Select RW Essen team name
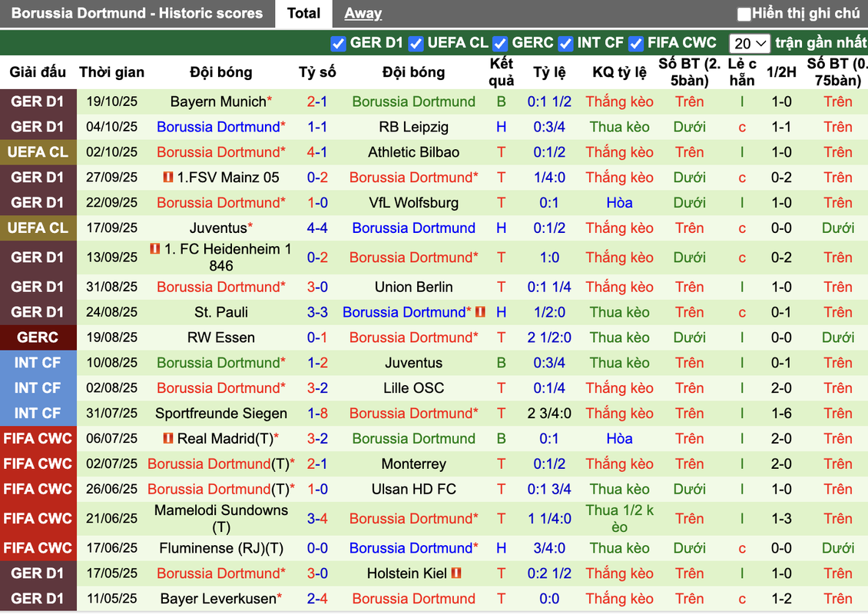 (221, 337)
